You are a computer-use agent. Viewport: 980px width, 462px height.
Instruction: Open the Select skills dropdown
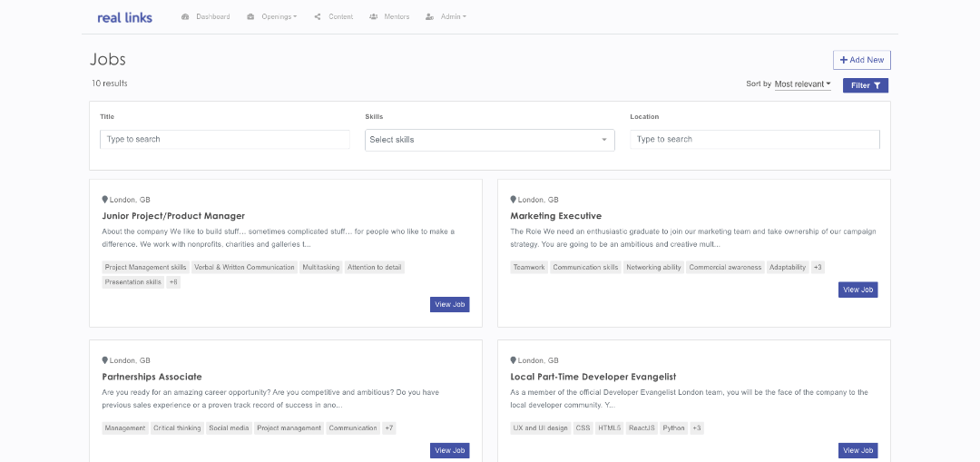pyautogui.click(x=489, y=140)
